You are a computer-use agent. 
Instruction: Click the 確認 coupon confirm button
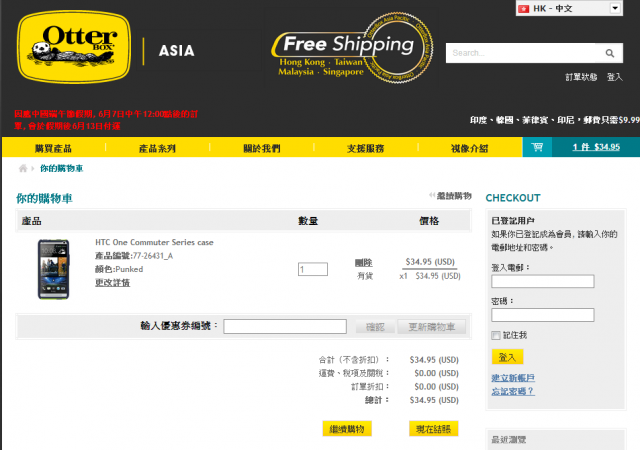tap(375, 327)
